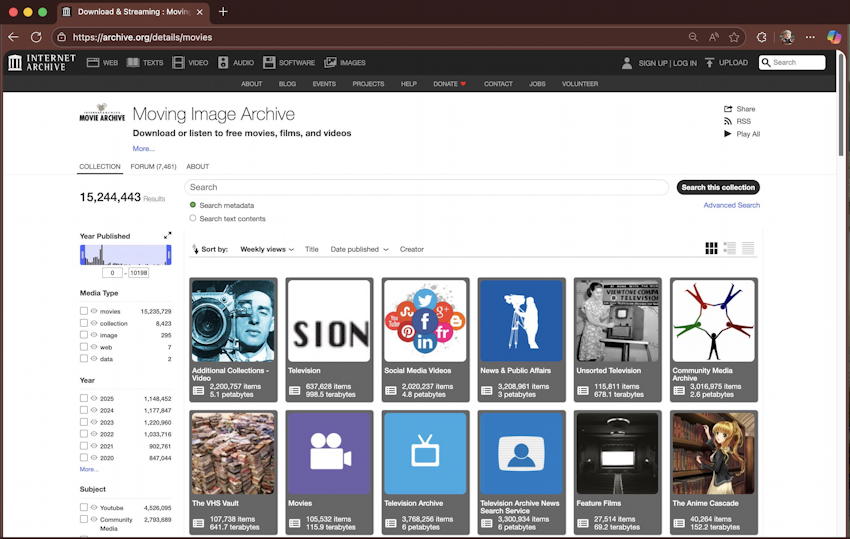
Task: Open the Web media icon
Action: click(93, 62)
